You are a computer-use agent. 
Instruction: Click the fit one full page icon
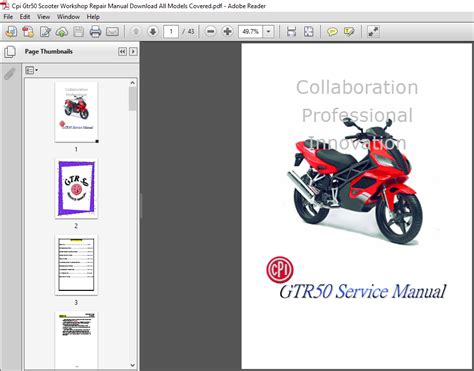click(309, 32)
